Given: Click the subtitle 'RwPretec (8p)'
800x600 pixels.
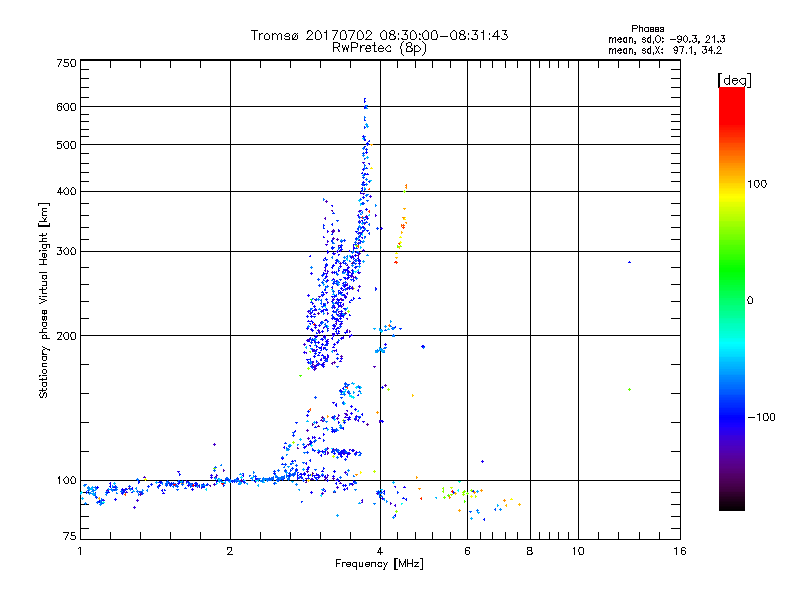Looking at the screenshot, I should (x=379, y=48).
